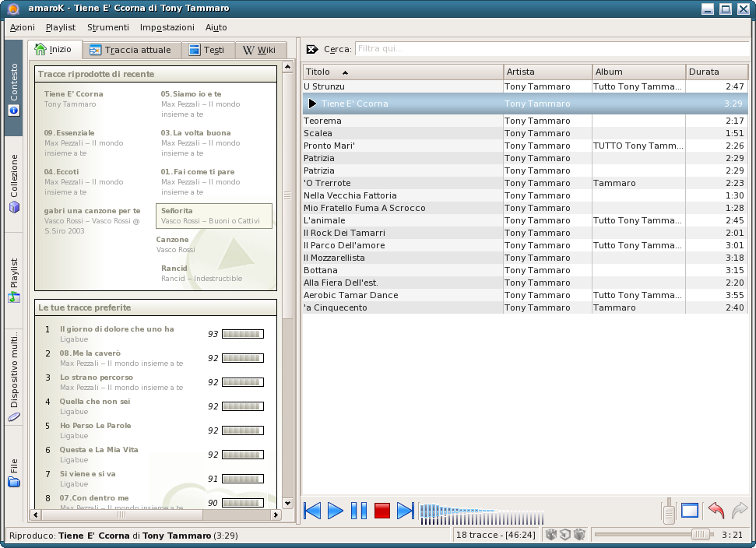Open the Playlist menu in menu bar
Screen dimensions: 756x548
(x=61, y=27)
